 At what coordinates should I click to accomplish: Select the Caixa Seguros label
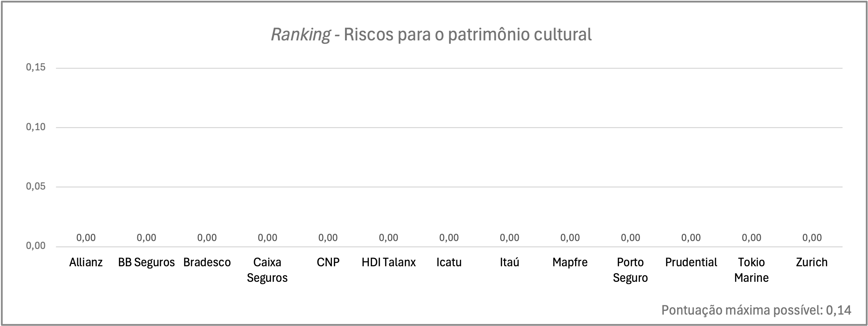tap(267, 270)
